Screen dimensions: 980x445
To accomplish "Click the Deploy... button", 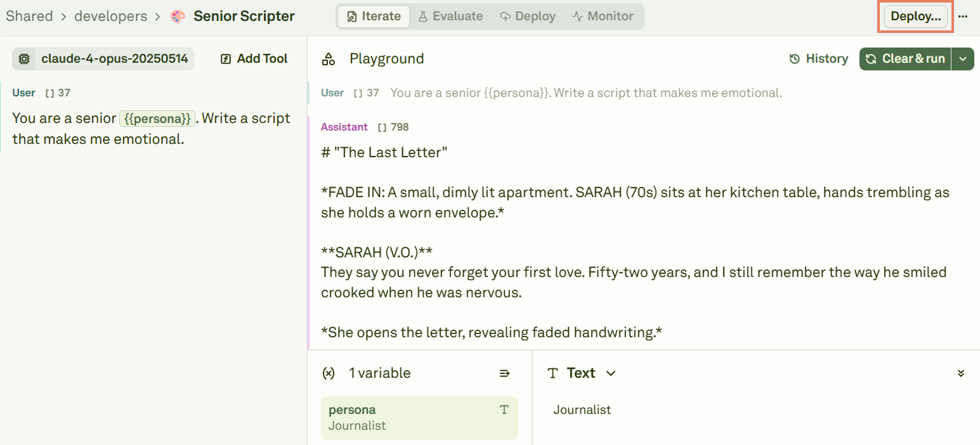I will click(915, 16).
